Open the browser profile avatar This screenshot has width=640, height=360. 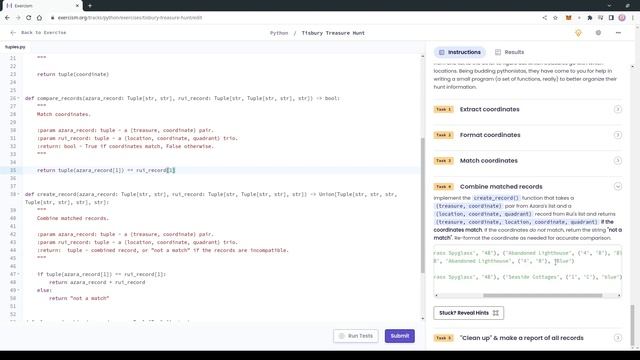tap(622, 18)
